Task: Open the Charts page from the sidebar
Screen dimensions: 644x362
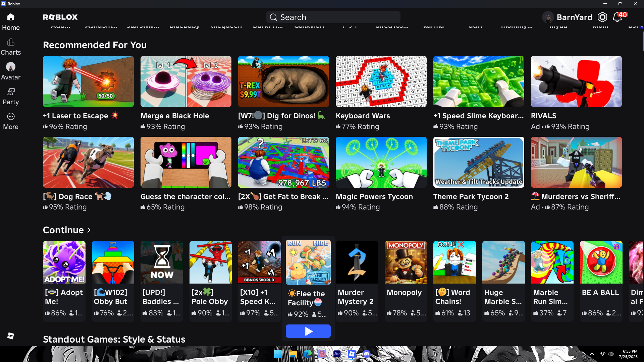Action: point(11,47)
